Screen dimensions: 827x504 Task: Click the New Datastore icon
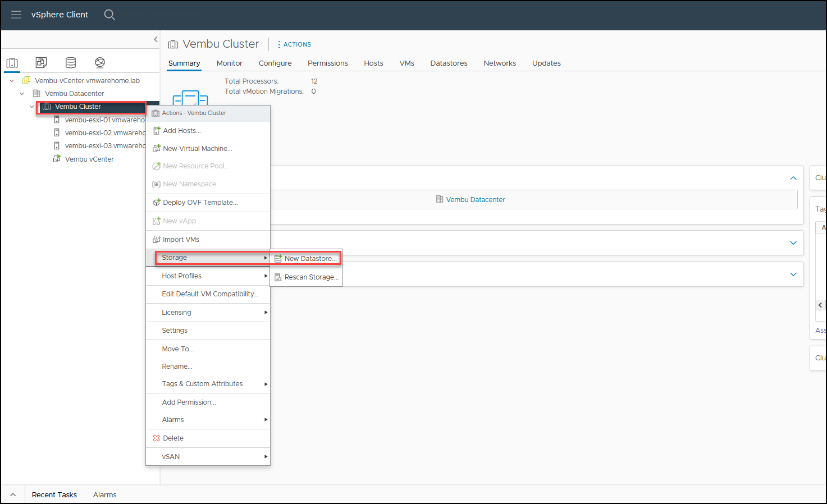pyautogui.click(x=278, y=258)
